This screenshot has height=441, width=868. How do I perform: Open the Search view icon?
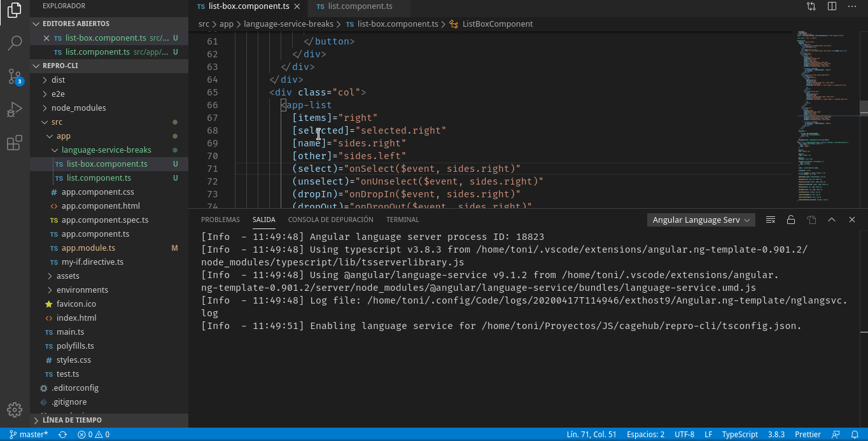pyautogui.click(x=15, y=43)
